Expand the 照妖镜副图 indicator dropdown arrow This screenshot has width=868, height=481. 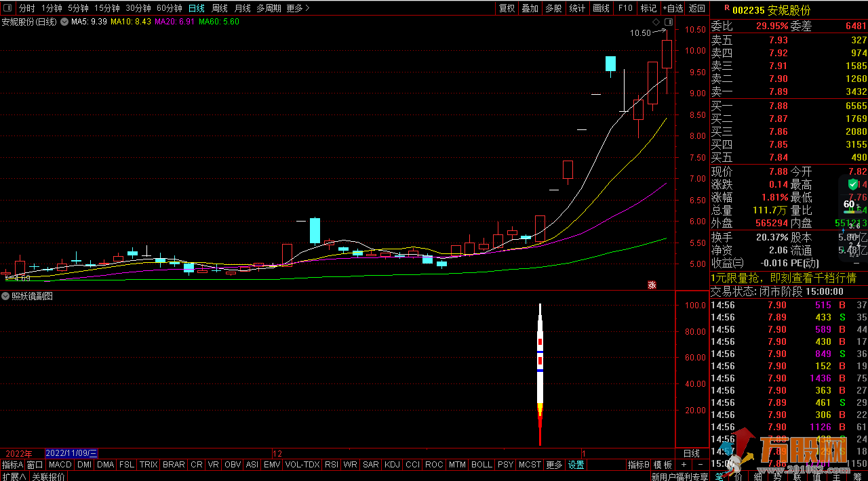point(5,296)
